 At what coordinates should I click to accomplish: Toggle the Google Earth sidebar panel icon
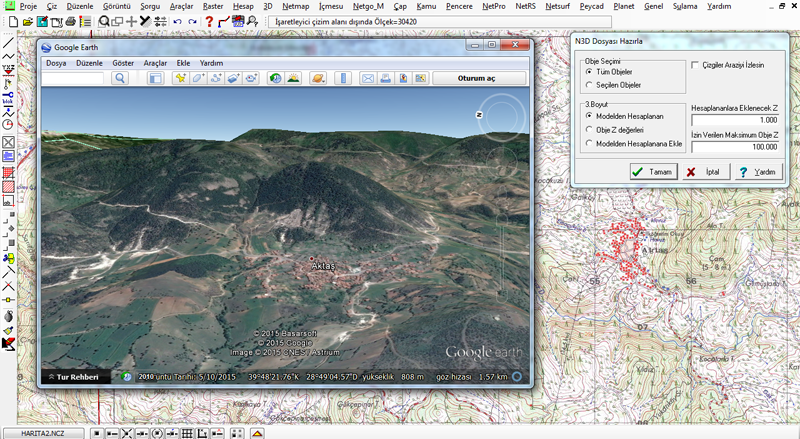click(x=155, y=78)
